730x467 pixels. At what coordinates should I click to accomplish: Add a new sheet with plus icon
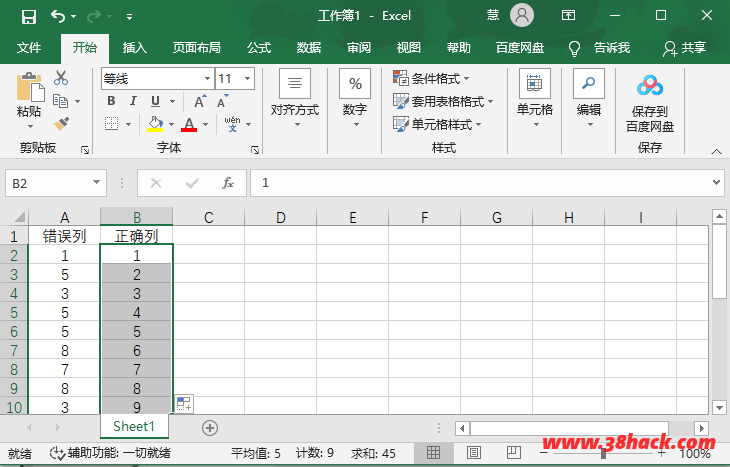tap(210, 427)
